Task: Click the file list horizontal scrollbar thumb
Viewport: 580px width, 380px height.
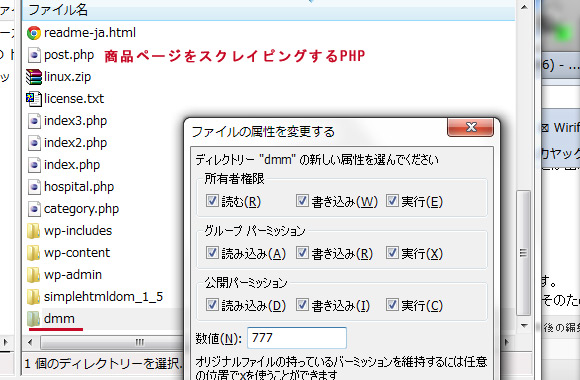Action: (111, 342)
